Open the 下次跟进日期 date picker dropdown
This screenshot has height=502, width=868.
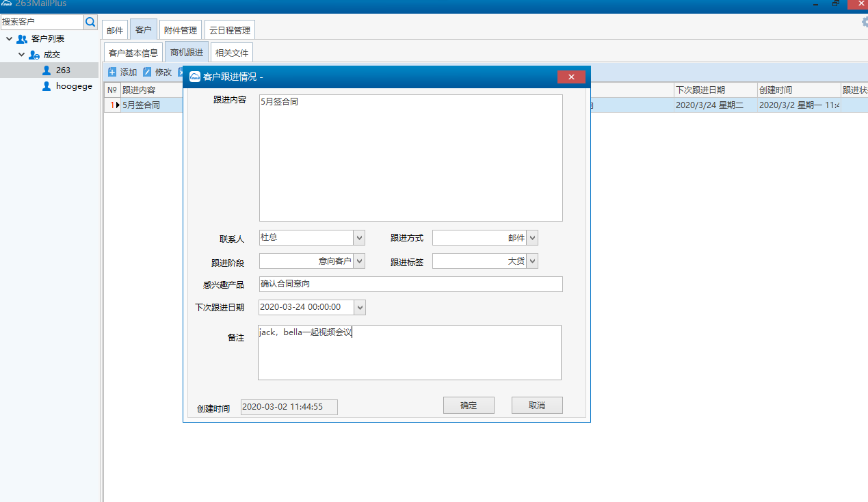coord(360,308)
